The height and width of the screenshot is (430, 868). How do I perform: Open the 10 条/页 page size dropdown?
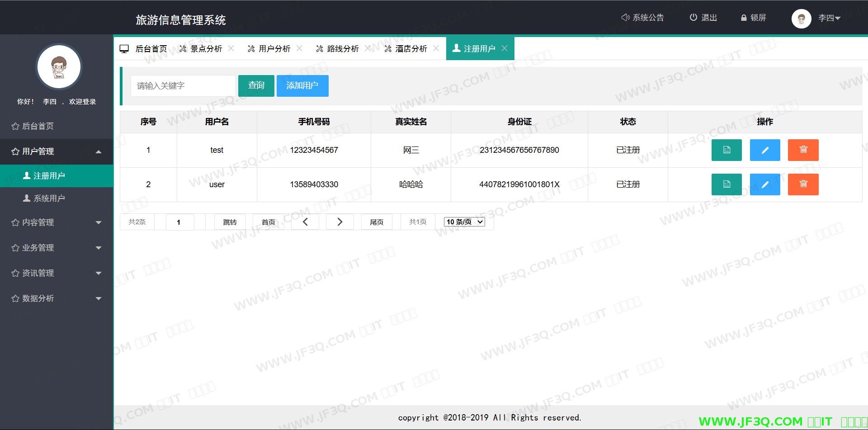point(464,222)
